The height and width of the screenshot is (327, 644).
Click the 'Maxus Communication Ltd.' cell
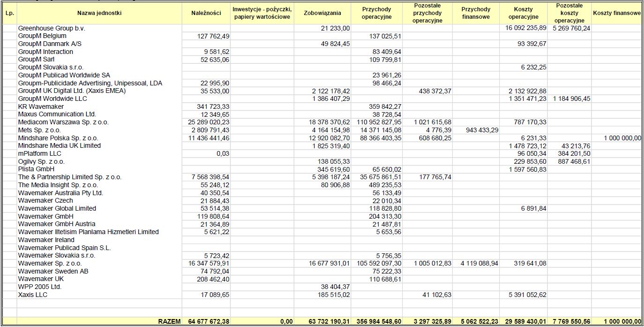57,114
